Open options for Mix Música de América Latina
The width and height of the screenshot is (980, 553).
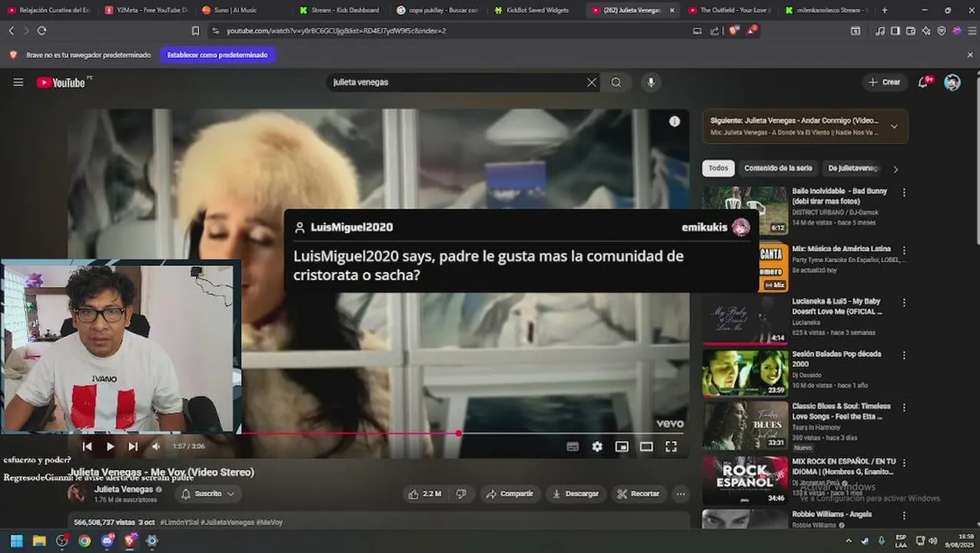904,250
